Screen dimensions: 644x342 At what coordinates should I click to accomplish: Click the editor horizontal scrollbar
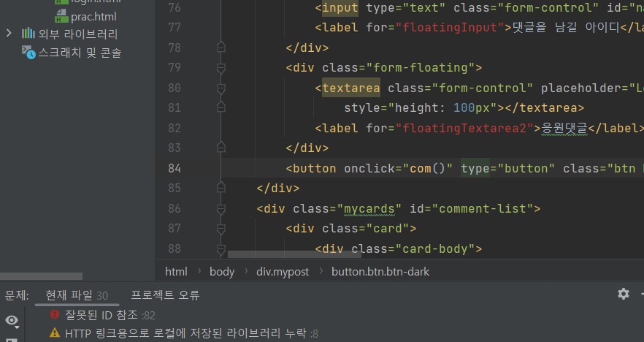click(x=294, y=254)
